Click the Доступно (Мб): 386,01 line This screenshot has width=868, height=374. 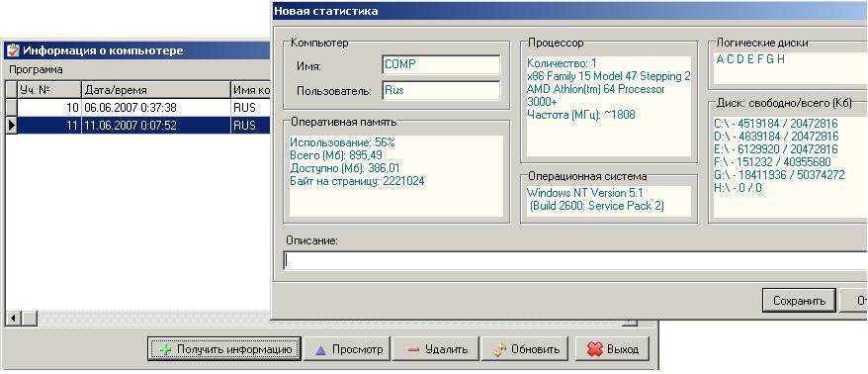click(x=345, y=168)
